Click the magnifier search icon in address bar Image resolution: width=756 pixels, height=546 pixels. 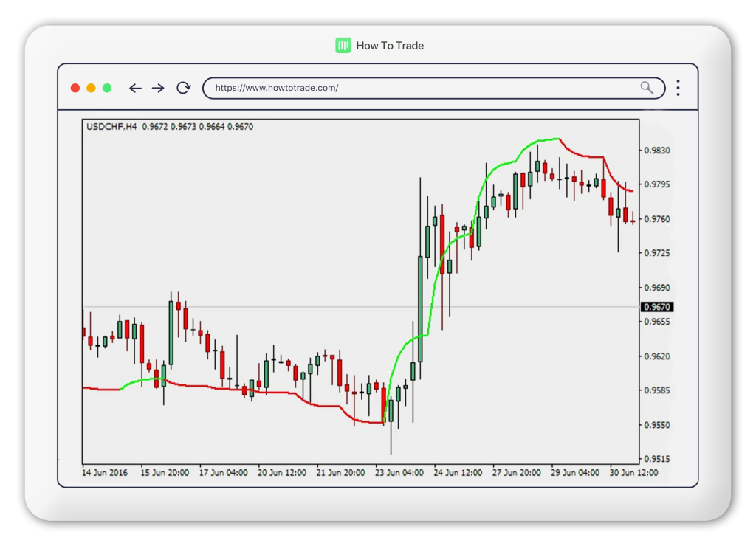point(647,88)
